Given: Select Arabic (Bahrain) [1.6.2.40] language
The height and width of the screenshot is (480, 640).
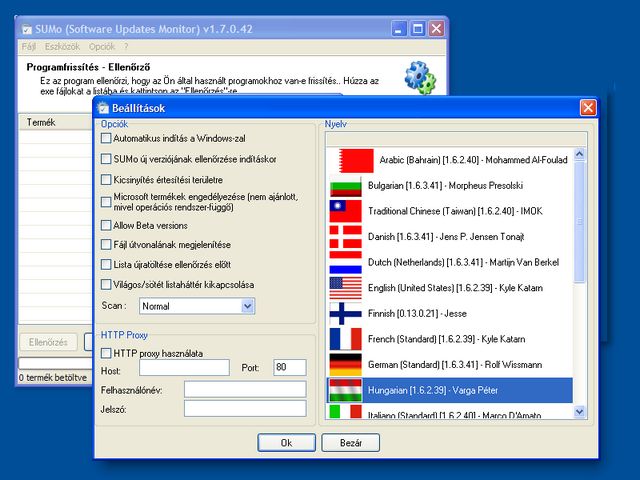Looking at the screenshot, I should (x=450, y=160).
